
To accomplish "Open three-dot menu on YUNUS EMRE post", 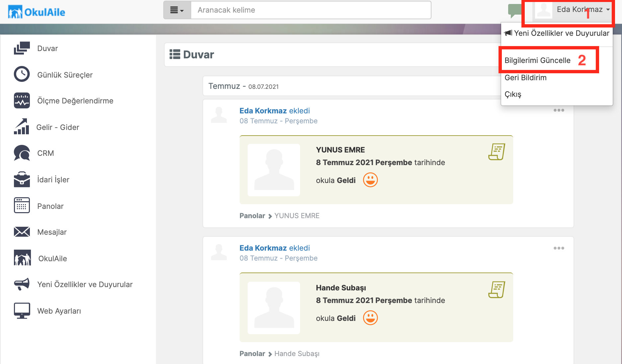I will point(559,110).
